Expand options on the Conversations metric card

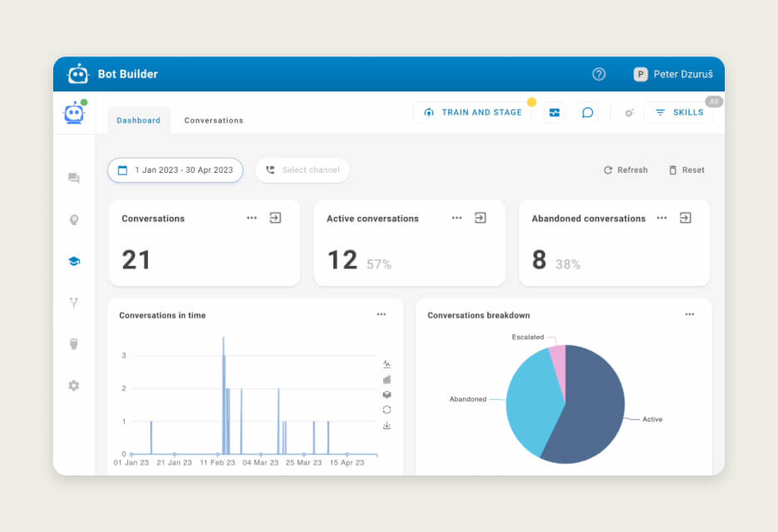(252, 218)
